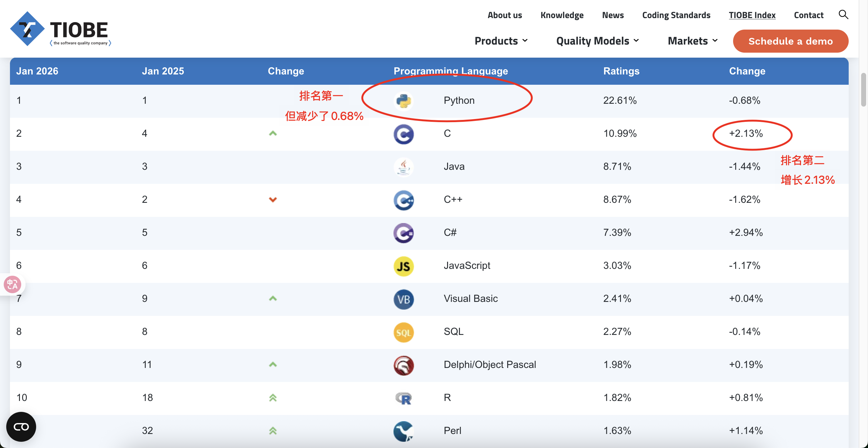Click the JavaScript JS icon
Screen dimensions: 868x448
[x=403, y=266]
